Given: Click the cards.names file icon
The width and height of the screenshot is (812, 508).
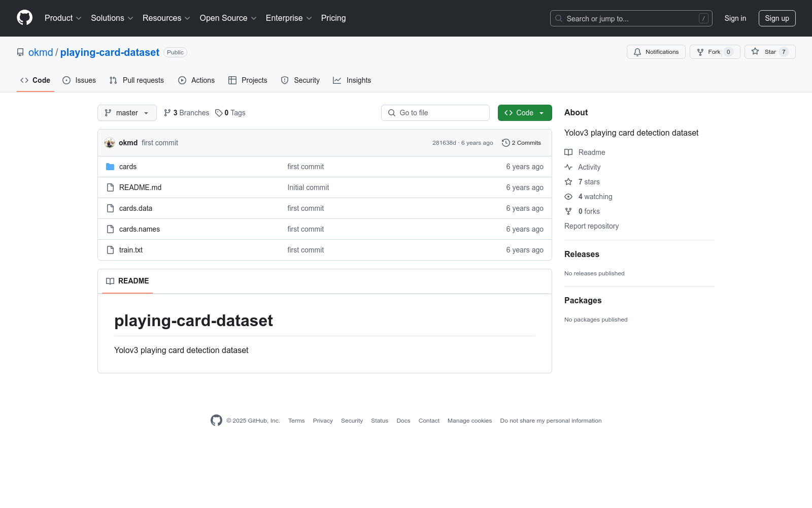Looking at the screenshot, I should tap(110, 229).
